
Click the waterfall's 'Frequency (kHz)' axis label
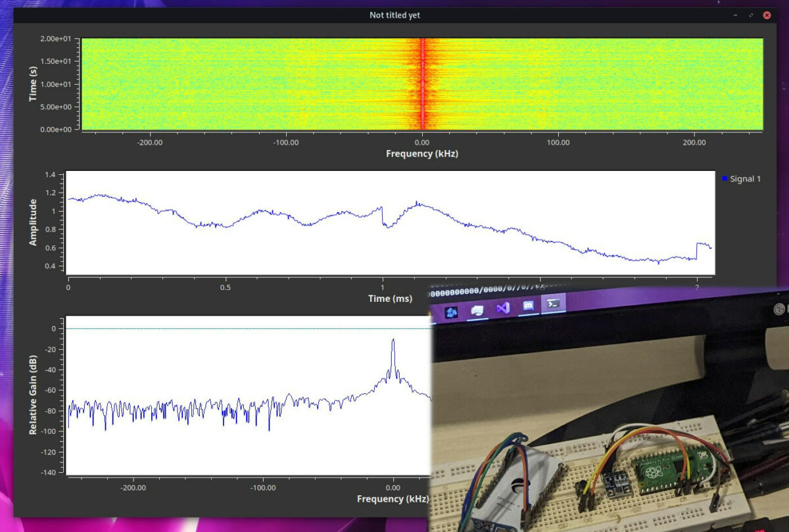click(421, 154)
